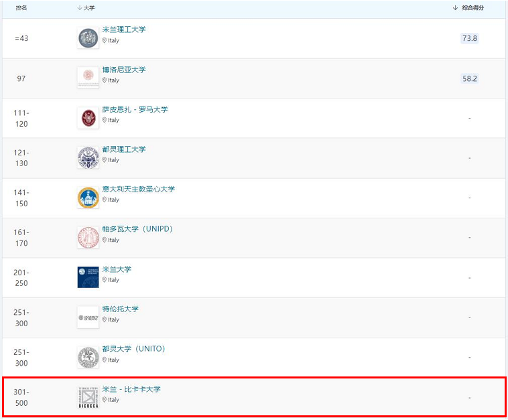Click location pin icon under 博洛尼亚大学

[x=105, y=80]
